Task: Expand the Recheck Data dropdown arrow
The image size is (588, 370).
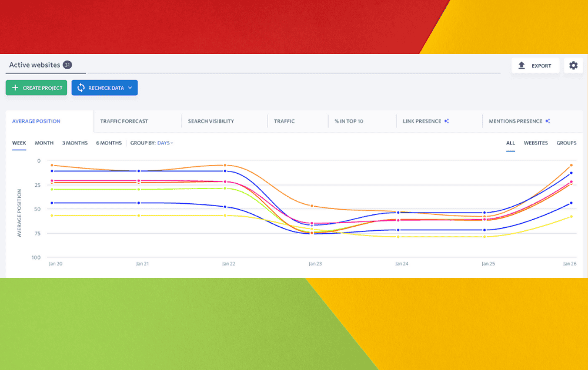Action: [129, 88]
